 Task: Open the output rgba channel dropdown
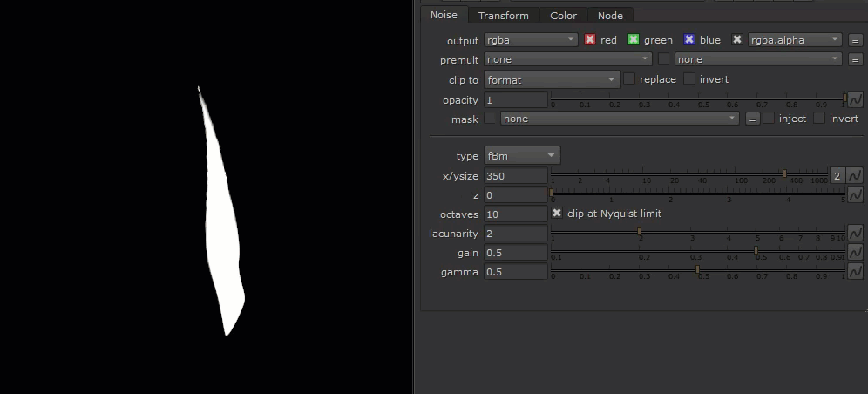tap(531, 40)
